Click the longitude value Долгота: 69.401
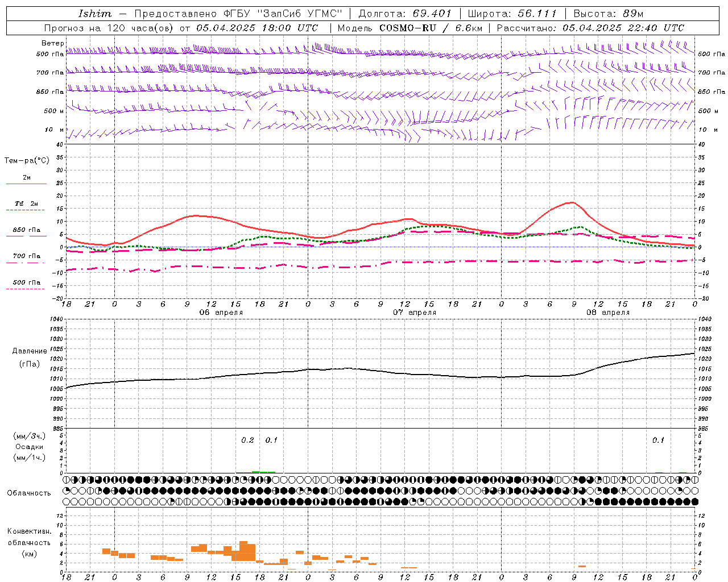This screenshot has height=582, width=728. coord(405,14)
